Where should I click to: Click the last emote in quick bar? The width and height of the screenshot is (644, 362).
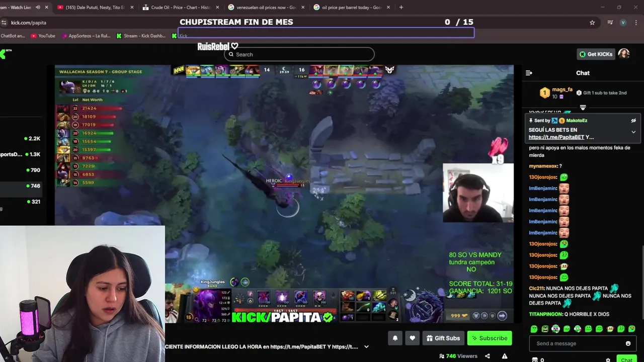tap(632, 329)
